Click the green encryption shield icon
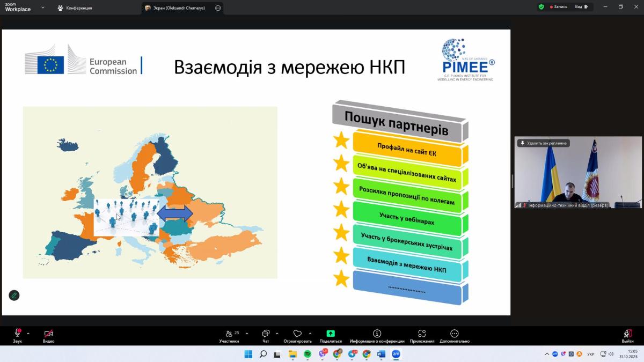 point(541,7)
